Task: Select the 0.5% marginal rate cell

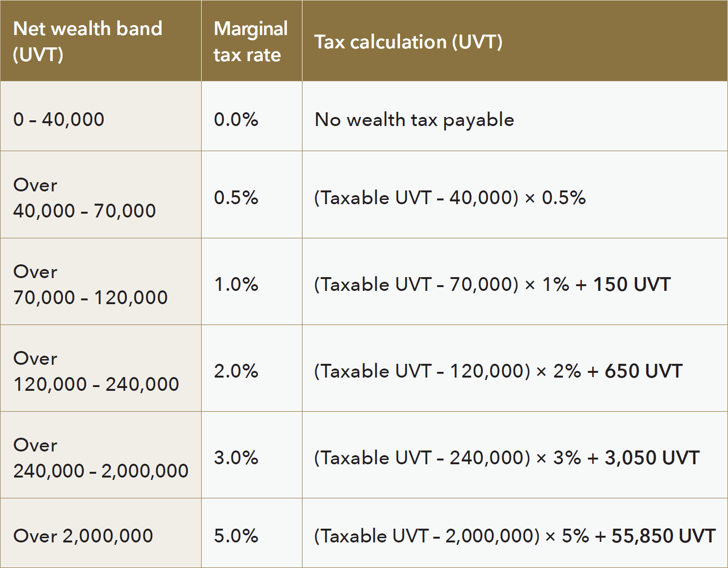Action: (236, 198)
